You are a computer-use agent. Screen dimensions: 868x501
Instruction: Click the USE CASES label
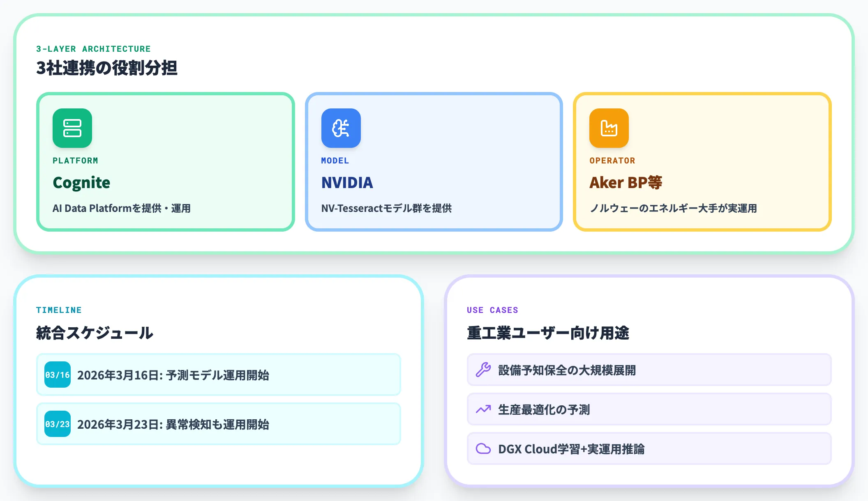point(492,310)
